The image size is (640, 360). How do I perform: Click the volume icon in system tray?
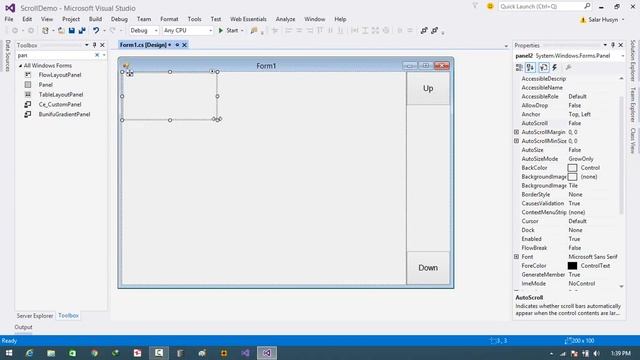click(596, 353)
